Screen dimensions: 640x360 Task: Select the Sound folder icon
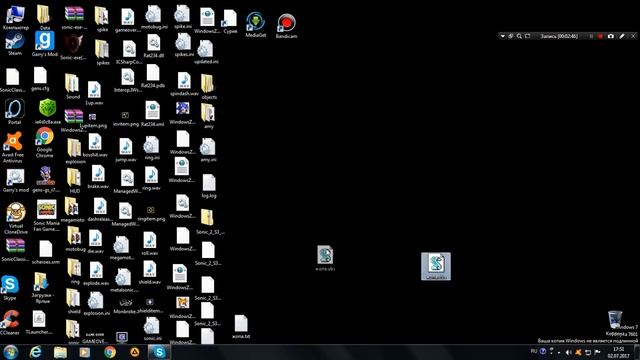point(73,87)
